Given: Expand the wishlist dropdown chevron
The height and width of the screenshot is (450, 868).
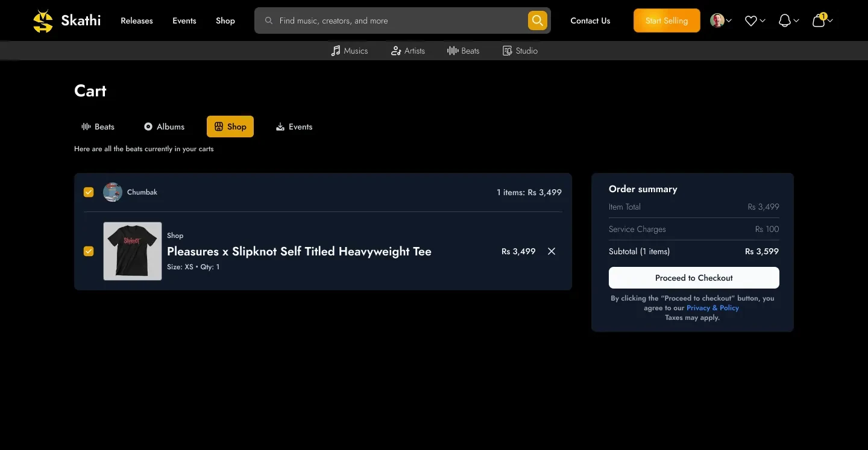Looking at the screenshot, I should pos(763,21).
